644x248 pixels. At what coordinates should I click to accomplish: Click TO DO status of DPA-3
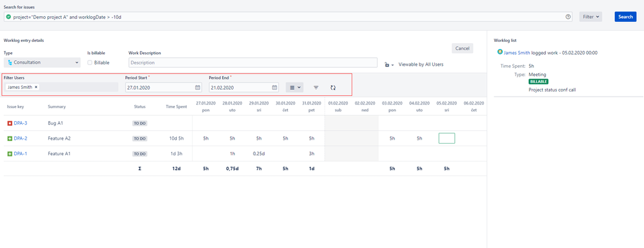point(139,123)
